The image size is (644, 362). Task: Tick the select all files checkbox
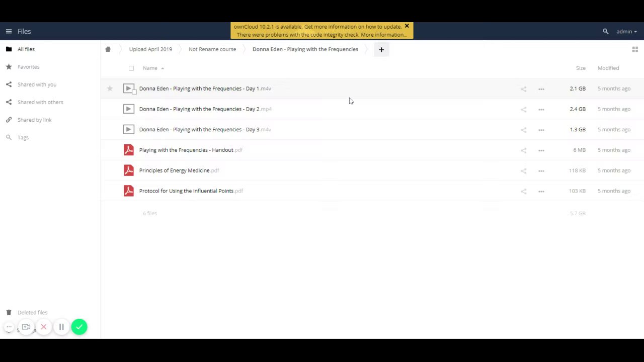[x=131, y=68]
